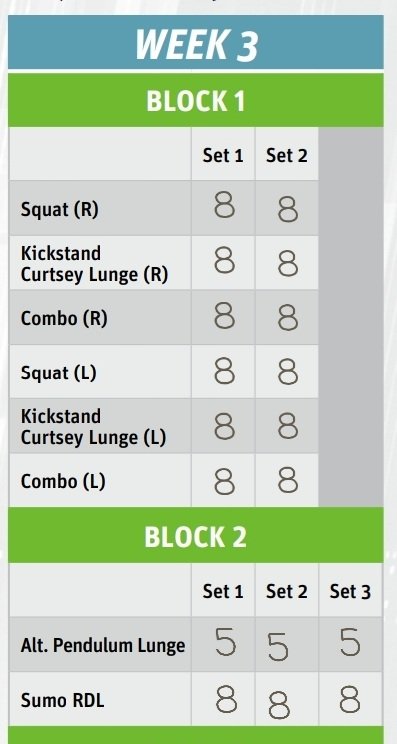Edit Kickstand Curtsey Lunge (L) Set 2 value
The image size is (397, 744).
pyautogui.click(x=287, y=426)
